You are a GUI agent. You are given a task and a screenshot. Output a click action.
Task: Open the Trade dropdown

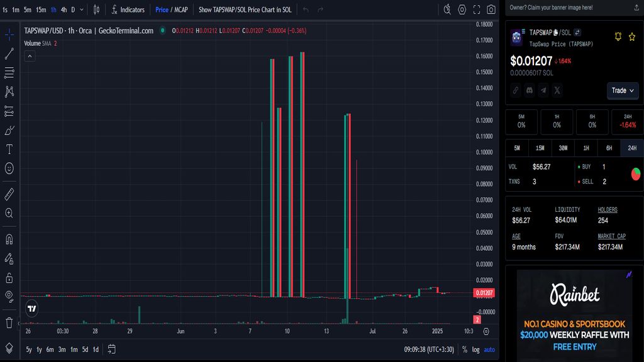point(623,90)
